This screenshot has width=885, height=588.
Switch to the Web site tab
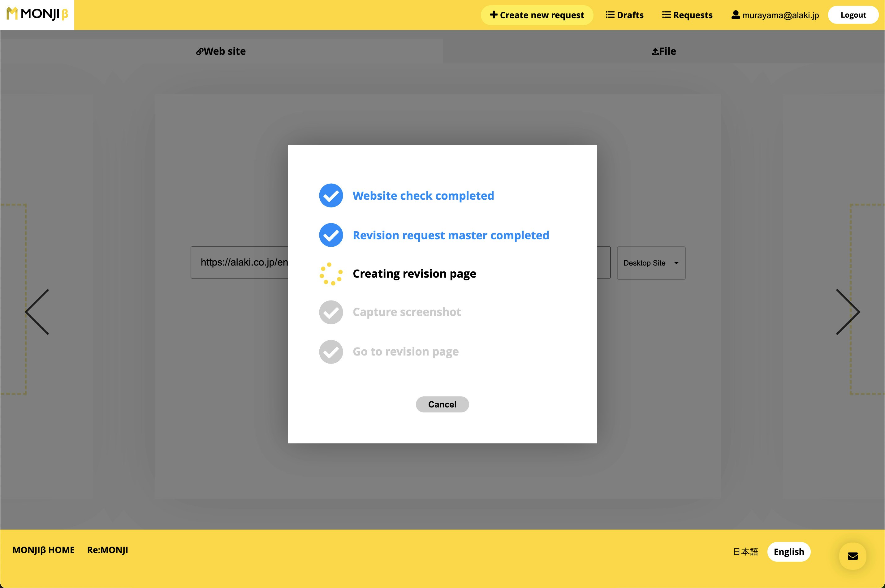coord(221,51)
